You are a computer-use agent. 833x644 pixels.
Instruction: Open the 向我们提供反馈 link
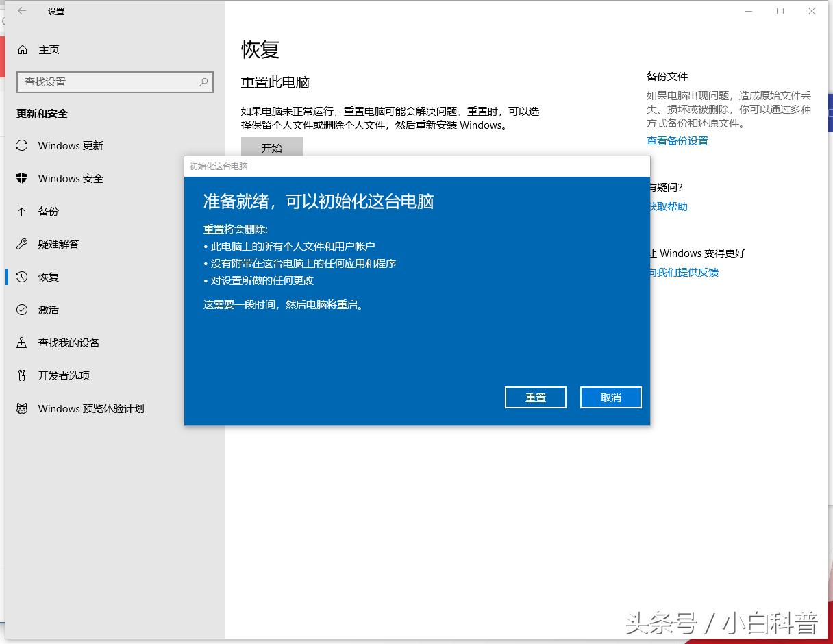pyautogui.click(x=684, y=272)
